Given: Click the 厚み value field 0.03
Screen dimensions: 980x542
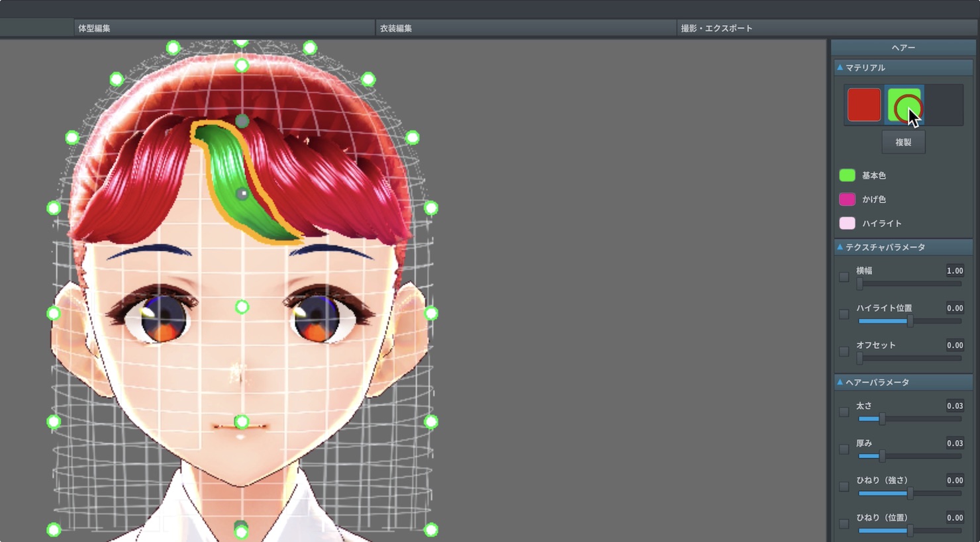Looking at the screenshot, I should (955, 443).
